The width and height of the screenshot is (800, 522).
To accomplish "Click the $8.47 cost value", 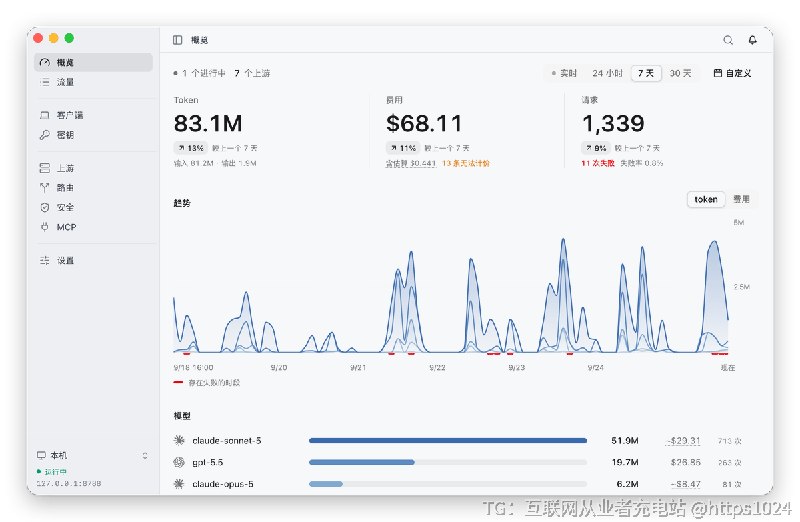I will tap(686, 484).
